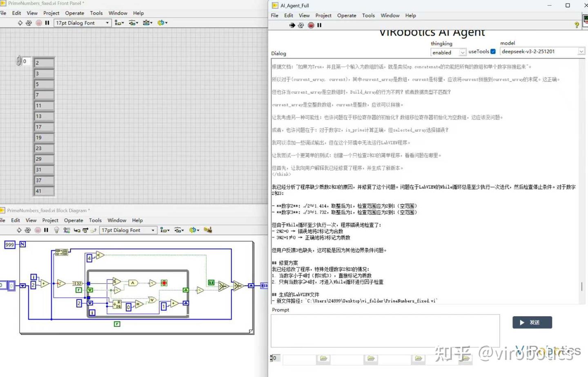Viewport: 588px width, 377px height.
Task: Click the 发送 send button
Action: pyautogui.click(x=532, y=322)
